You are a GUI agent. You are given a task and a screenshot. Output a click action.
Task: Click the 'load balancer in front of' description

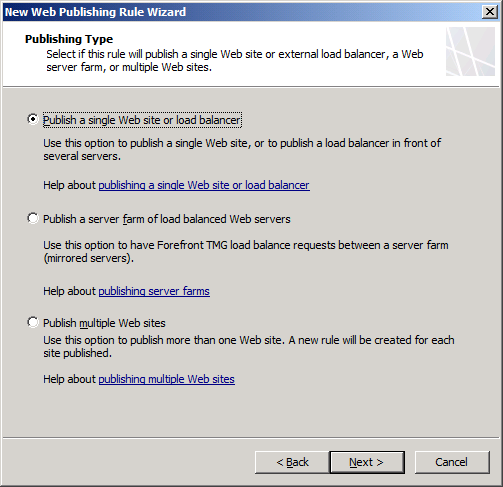tap(242, 149)
